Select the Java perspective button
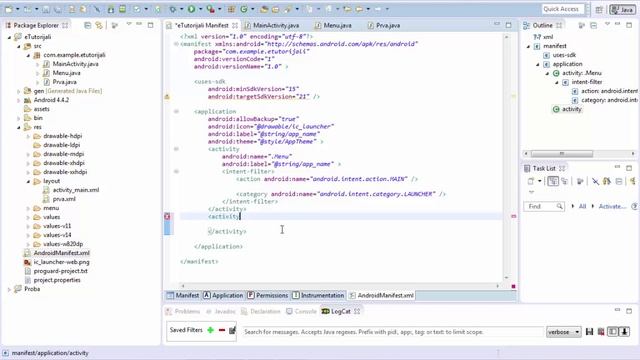This screenshot has width=640, height=360. tap(622, 9)
